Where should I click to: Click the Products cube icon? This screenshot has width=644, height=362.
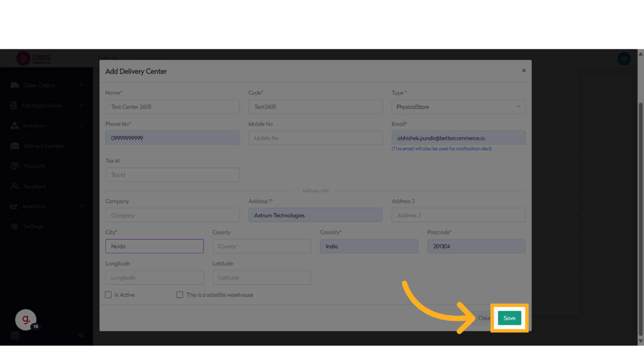click(x=14, y=166)
